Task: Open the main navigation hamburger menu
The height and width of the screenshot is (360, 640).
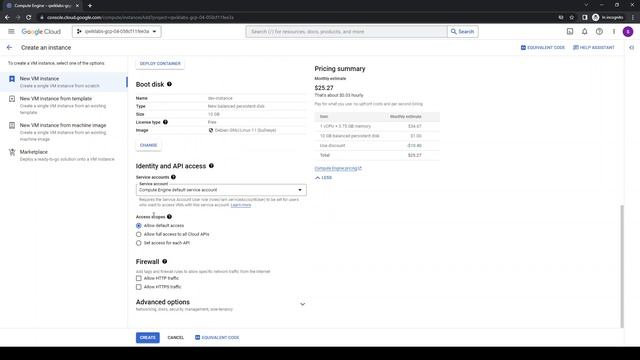Action: click(11, 31)
